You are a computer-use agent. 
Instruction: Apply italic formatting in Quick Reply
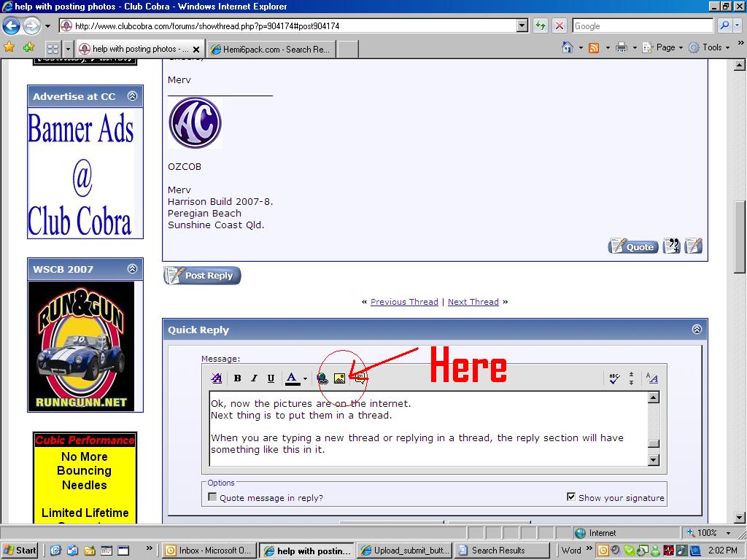point(254,378)
